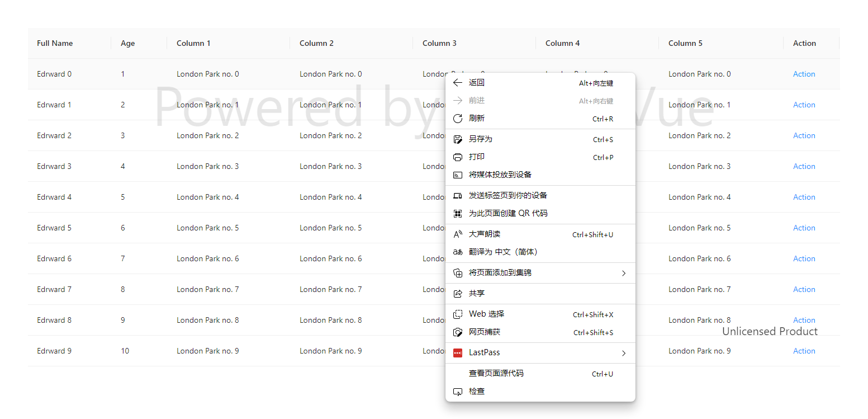
Task: Select 检查 to inspect the page
Action: (477, 390)
